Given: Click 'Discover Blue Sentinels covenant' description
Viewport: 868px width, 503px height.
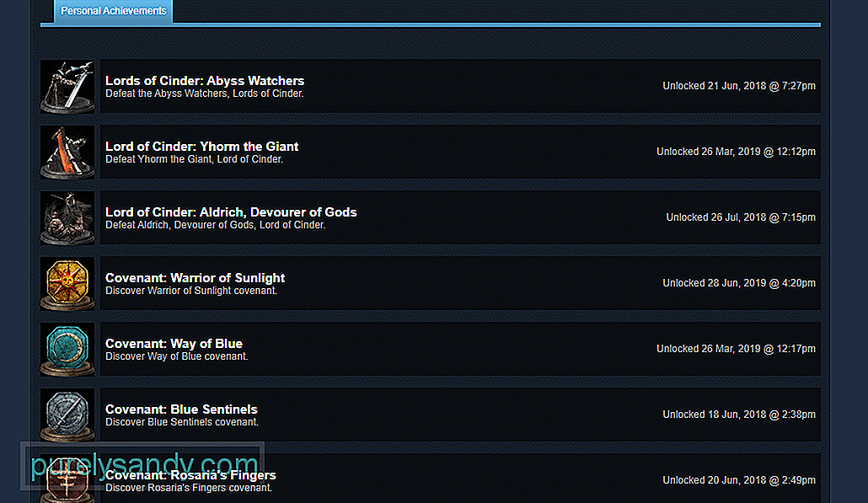Looking at the screenshot, I should [181, 422].
